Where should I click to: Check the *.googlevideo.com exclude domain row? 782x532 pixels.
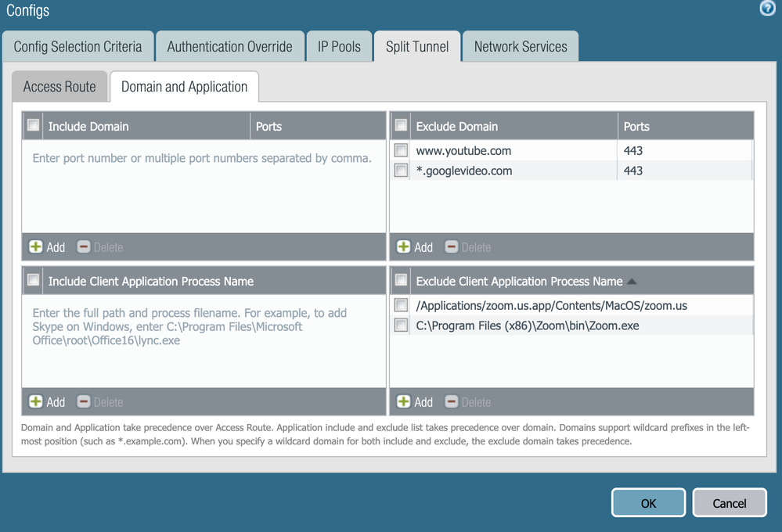(401, 171)
